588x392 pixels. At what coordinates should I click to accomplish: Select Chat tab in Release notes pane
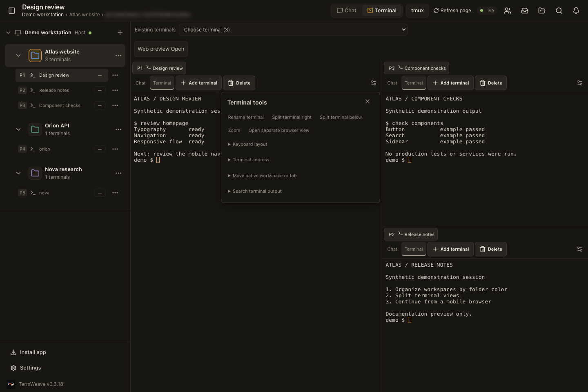click(392, 249)
